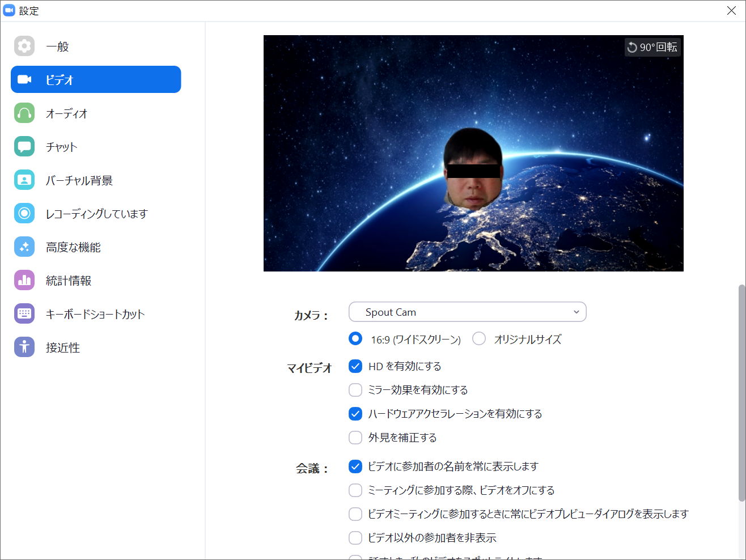The width and height of the screenshot is (746, 560).
Task: Click the keyboard icon for shortcuts
Action: [x=24, y=313]
